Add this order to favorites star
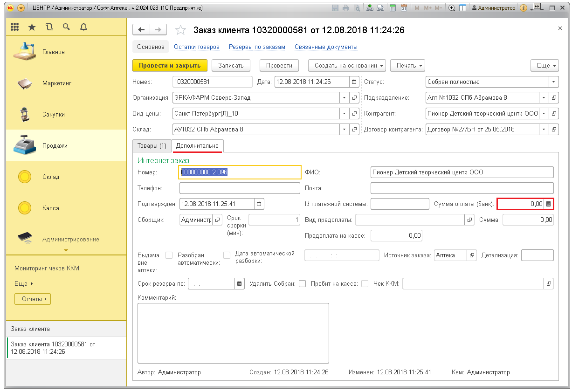Screen dimensions: 572x392 tap(180, 30)
